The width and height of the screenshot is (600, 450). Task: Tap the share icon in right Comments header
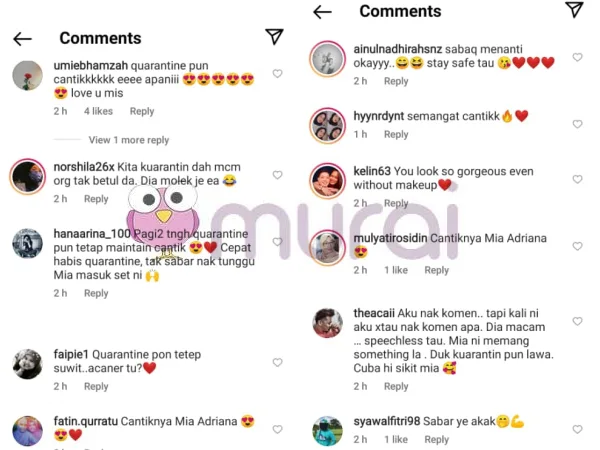click(x=574, y=10)
